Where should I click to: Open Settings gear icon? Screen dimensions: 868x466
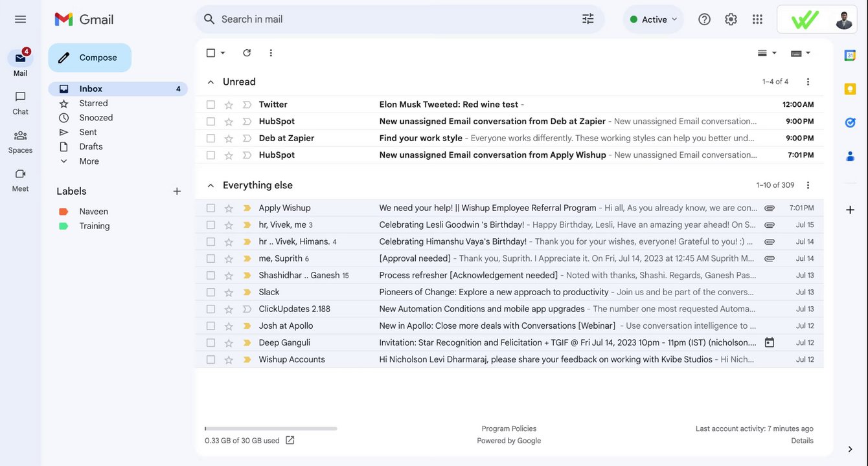coord(731,19)
